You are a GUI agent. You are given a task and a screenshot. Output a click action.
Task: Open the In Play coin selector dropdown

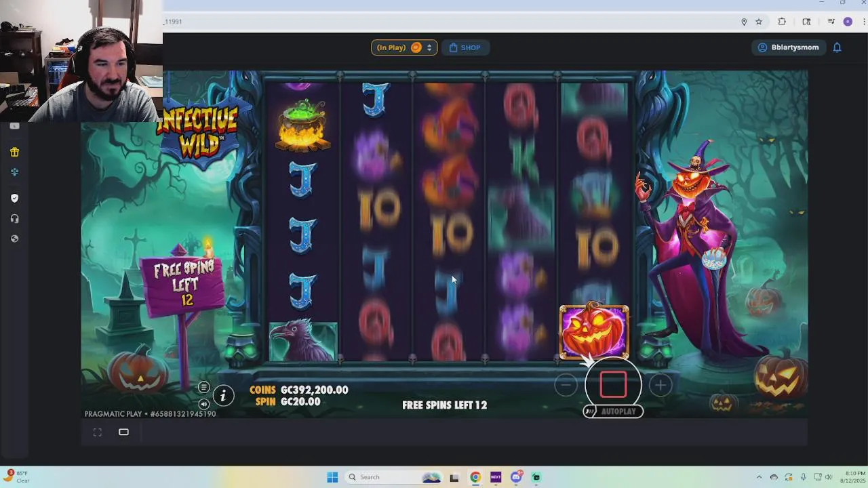(404, 47)
